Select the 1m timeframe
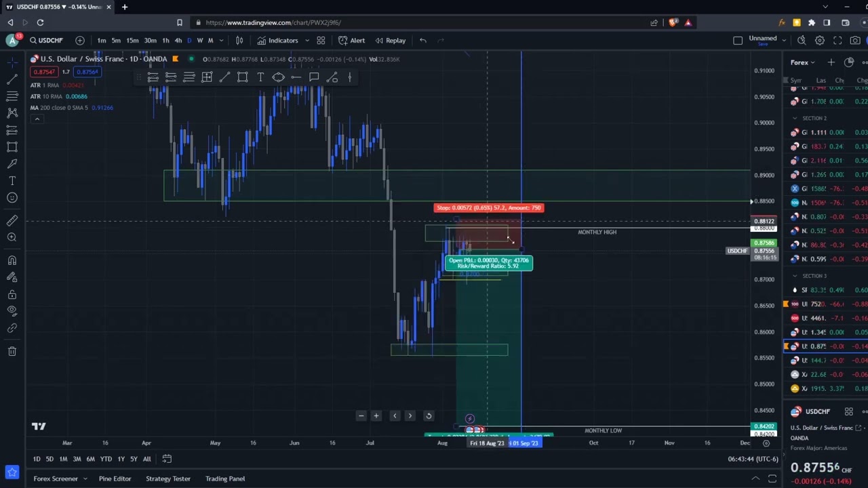This screenshot has width=868, height=488. tap(101, 41)
